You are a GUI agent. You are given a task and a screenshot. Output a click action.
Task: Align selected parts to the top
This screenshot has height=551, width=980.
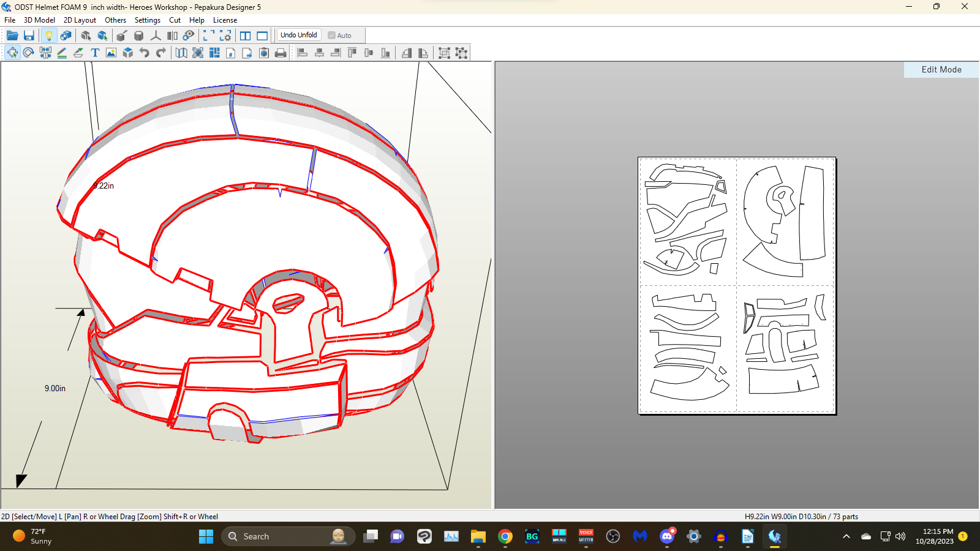352,53
